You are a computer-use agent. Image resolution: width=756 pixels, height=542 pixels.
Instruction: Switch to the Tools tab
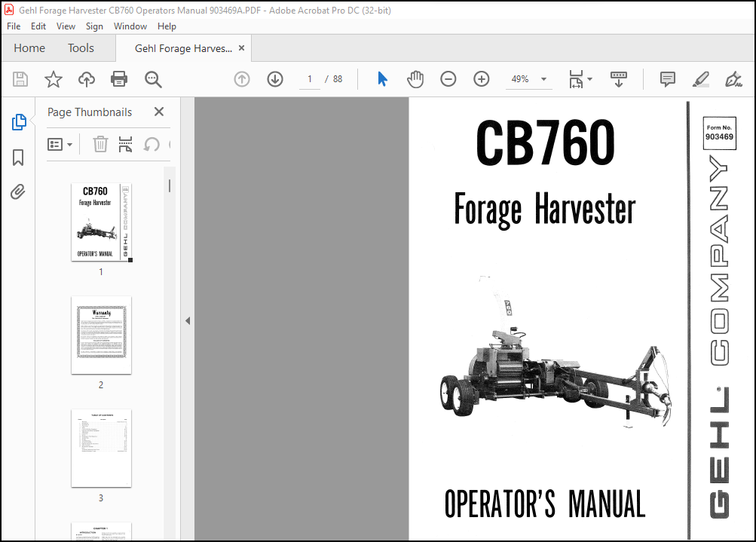point(81,48)
